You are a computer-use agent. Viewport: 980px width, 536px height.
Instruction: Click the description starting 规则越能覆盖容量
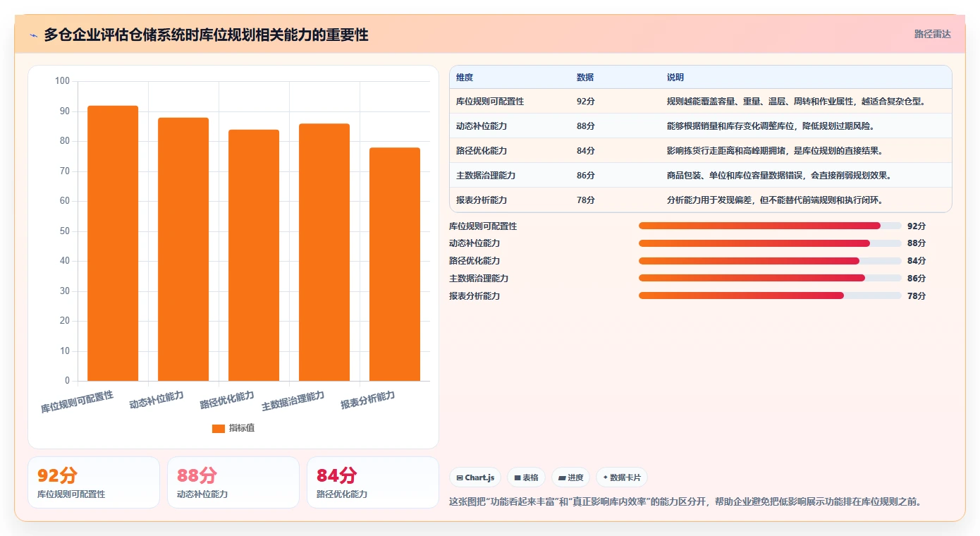pos(796,102)
